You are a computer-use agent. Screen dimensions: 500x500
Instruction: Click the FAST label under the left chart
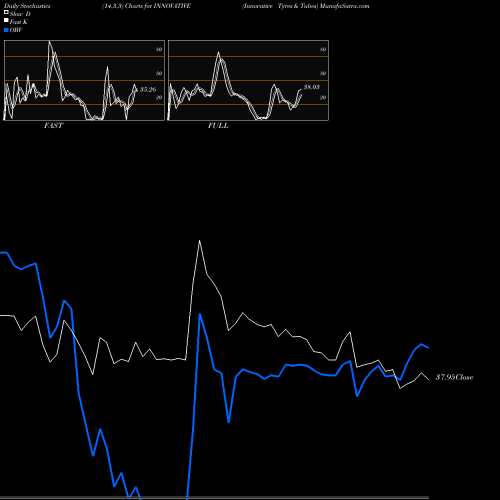53,126
